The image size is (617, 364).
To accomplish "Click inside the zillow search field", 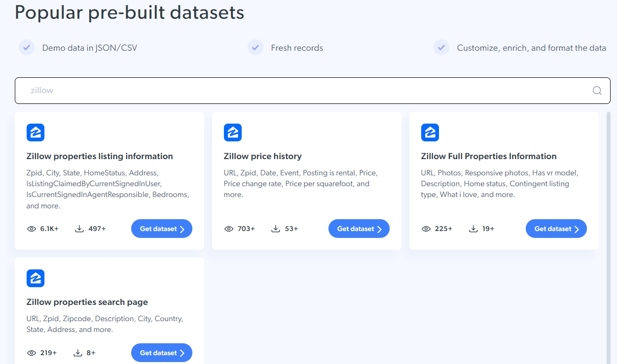I will (x=197, y=90).
